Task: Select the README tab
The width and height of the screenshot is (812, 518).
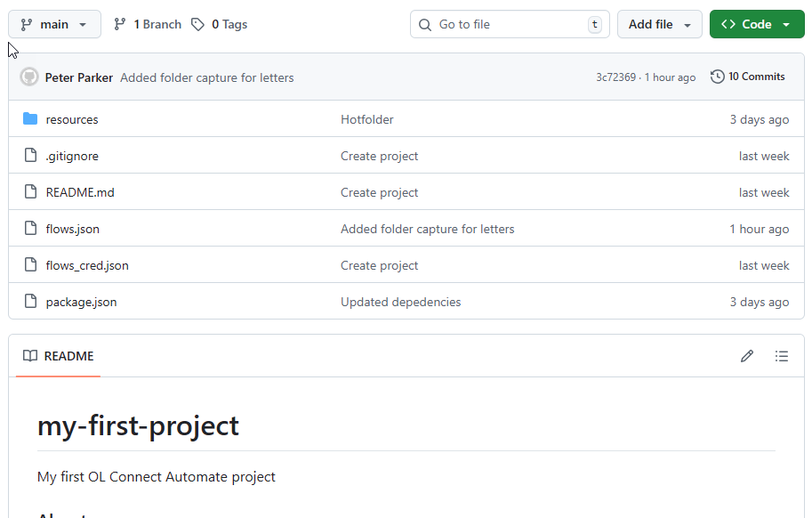Action: pos(59,356)
